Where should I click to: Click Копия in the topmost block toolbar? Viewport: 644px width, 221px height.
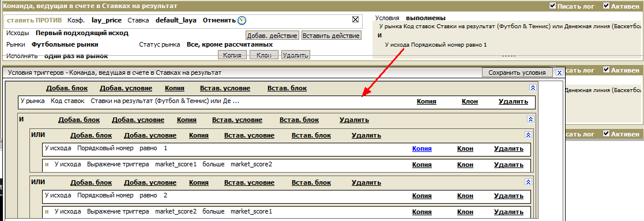[175, 88]
